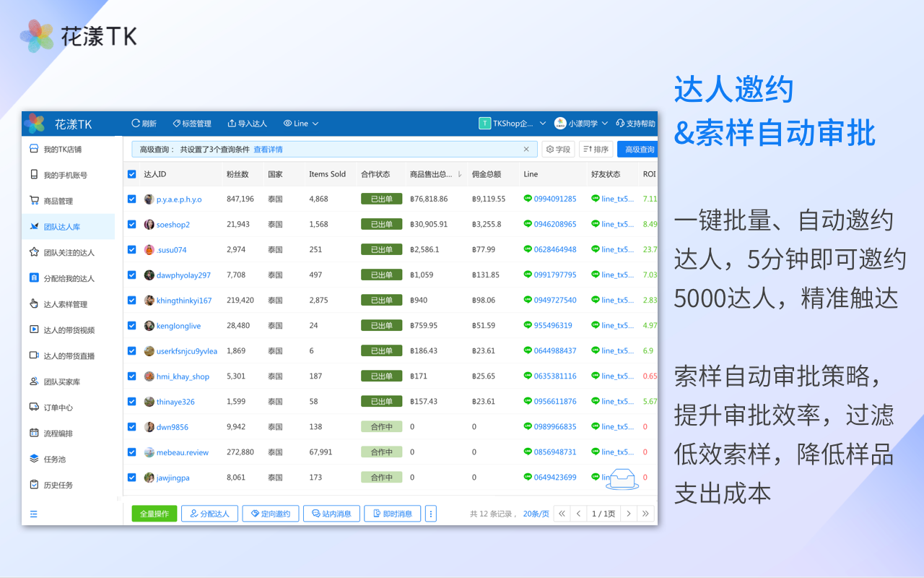Open the more options vertical dots button
Viewport: 924px width, 578px height.
431,514
